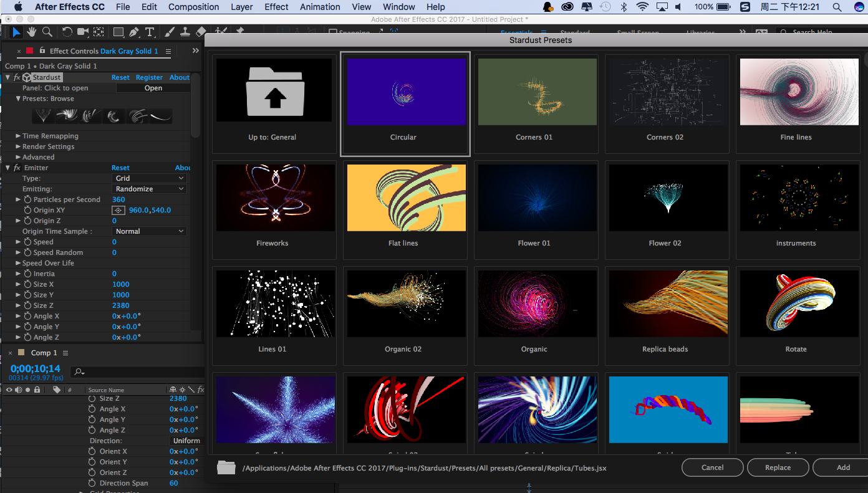Open the Comp 1 panel menu icon
Screen dimensions: 868x493
[x=65, y=352]
